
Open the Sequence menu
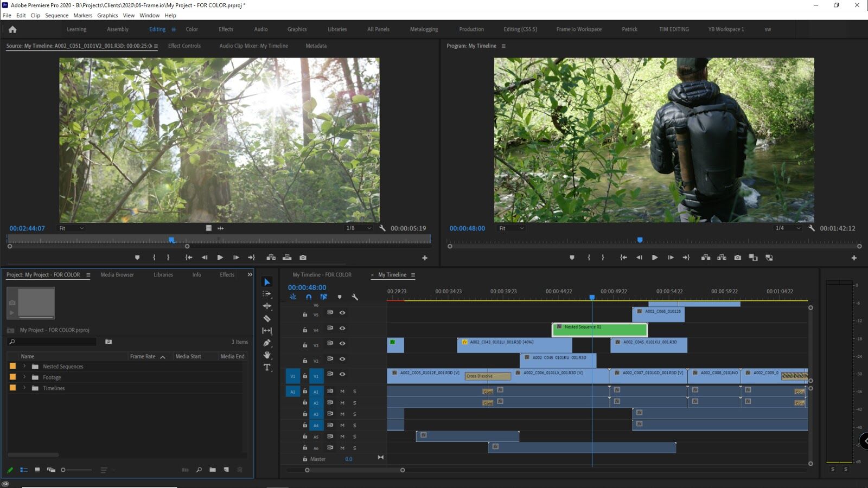(56, 15)
